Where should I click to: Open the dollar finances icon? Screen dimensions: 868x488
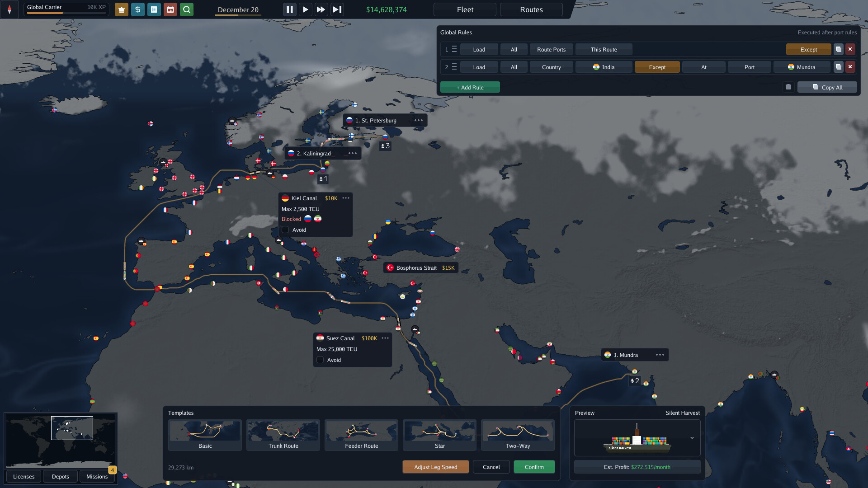tap(137, 9)
